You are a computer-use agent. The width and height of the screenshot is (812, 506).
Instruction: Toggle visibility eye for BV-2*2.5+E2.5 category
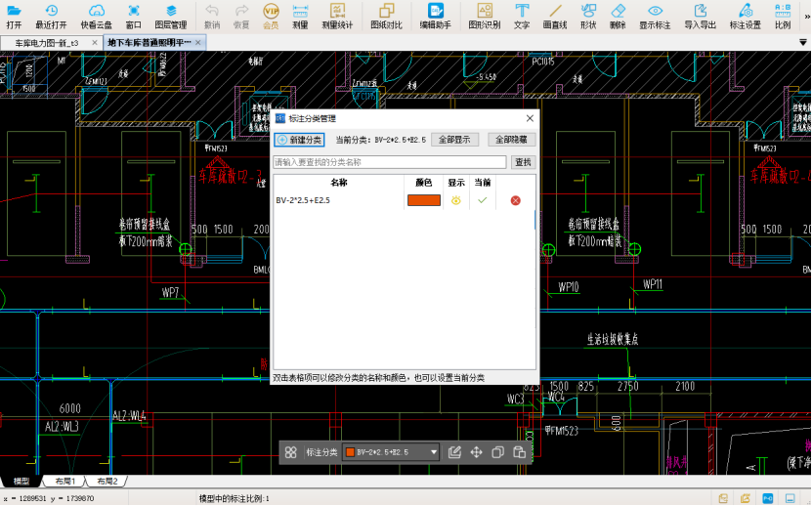click(455, 200)
